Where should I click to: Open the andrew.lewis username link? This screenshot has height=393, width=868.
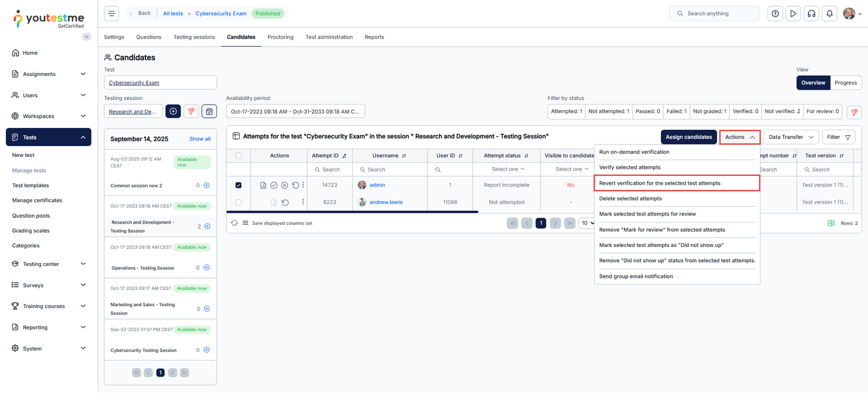[386, 202]
